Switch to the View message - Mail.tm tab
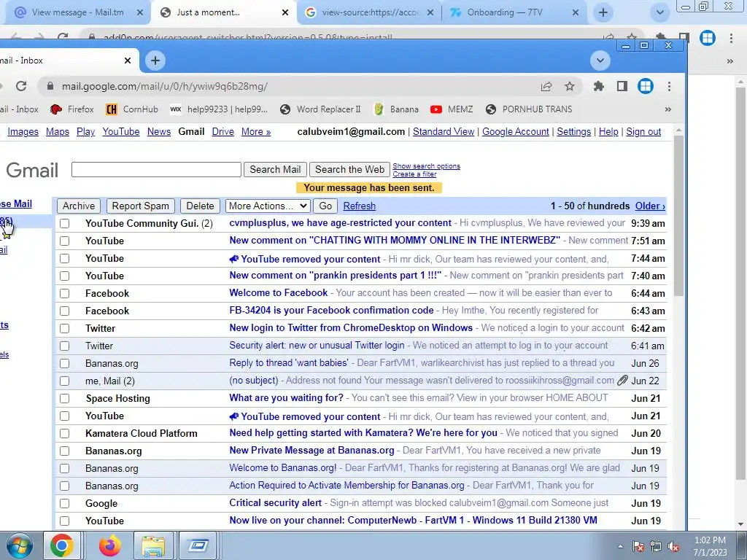 coord(77,12)
